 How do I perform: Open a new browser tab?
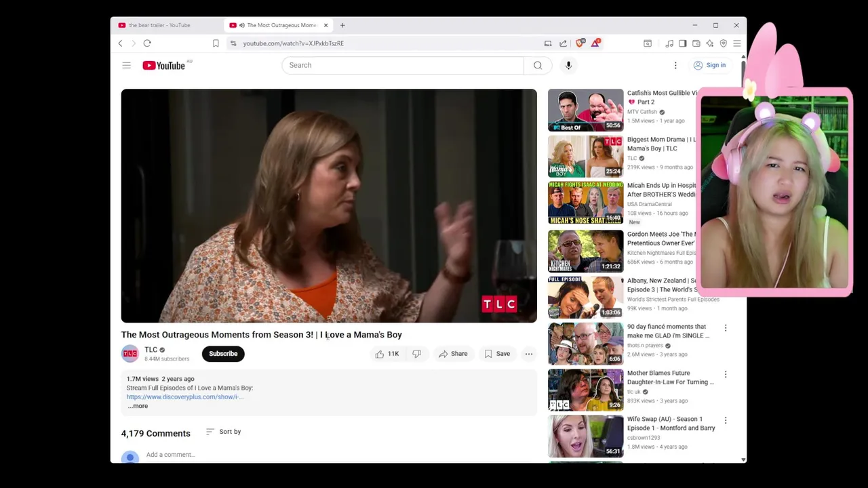tap(342, 25)
